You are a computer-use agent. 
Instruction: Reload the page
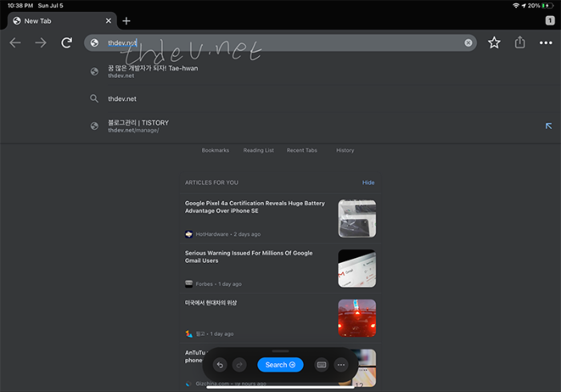[67, 42]
